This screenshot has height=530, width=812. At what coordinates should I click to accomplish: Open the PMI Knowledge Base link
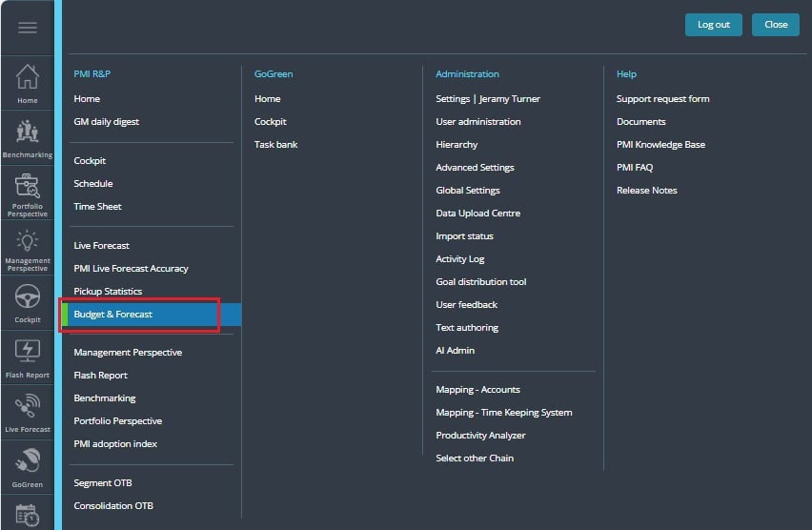pyautogui.click(x=660, y=145)
